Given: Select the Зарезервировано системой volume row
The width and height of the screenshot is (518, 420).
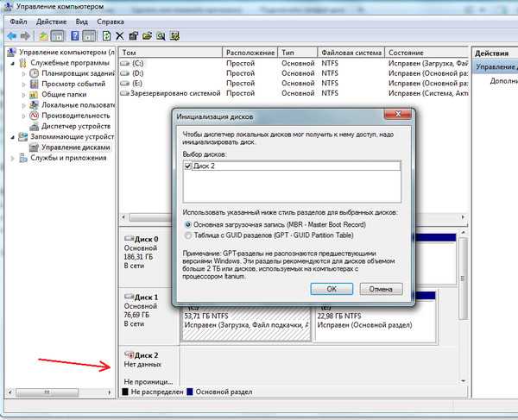Looking at the screenshot, I should pos(294,93).
